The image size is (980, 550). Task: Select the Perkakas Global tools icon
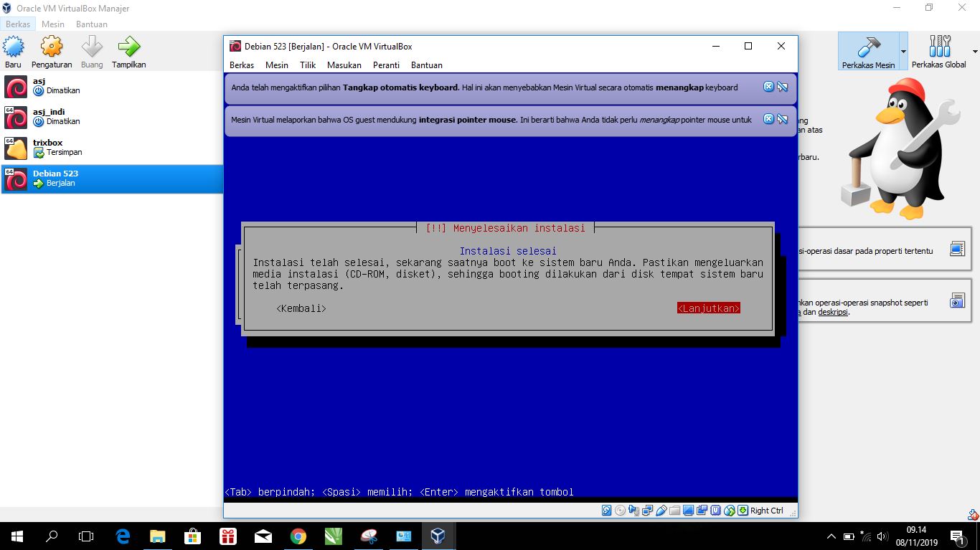tap(939, 52)
